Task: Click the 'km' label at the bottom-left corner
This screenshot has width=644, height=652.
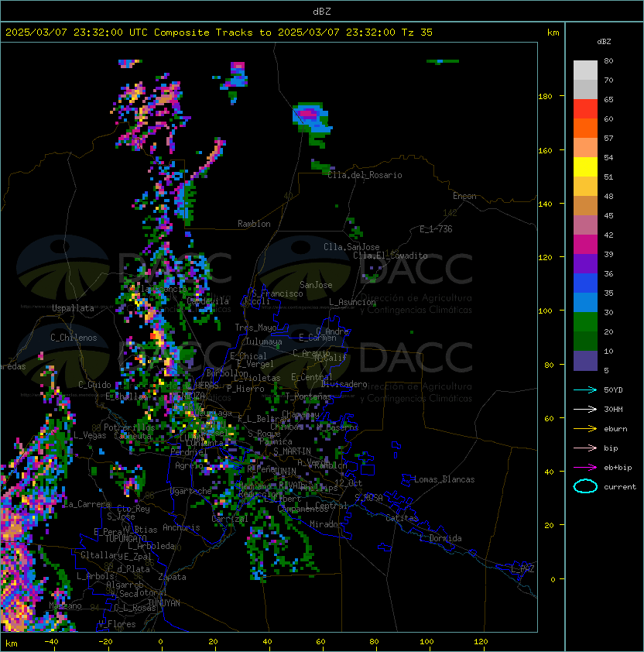Action: pyautogui.click(x=12, y=643)
